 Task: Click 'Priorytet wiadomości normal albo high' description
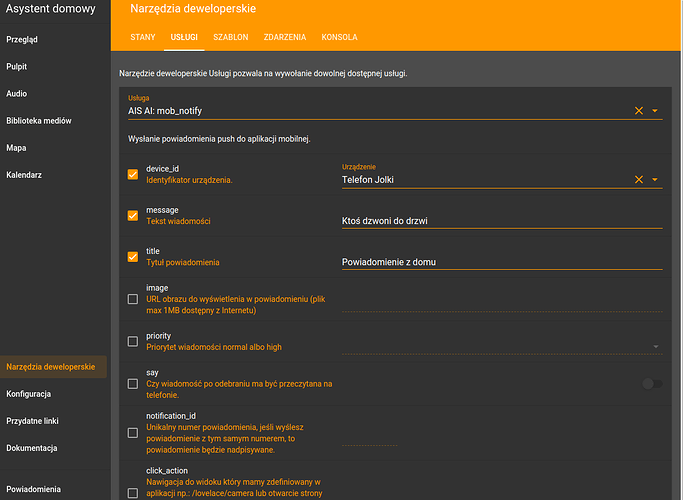(x=214, y=347)
